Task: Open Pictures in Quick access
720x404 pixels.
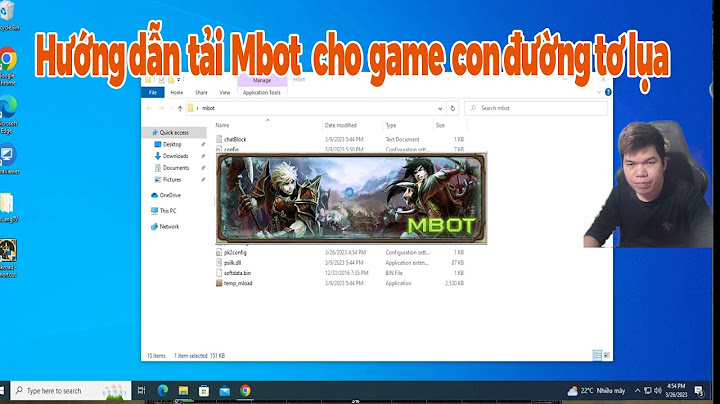Action: coord(172,180)
